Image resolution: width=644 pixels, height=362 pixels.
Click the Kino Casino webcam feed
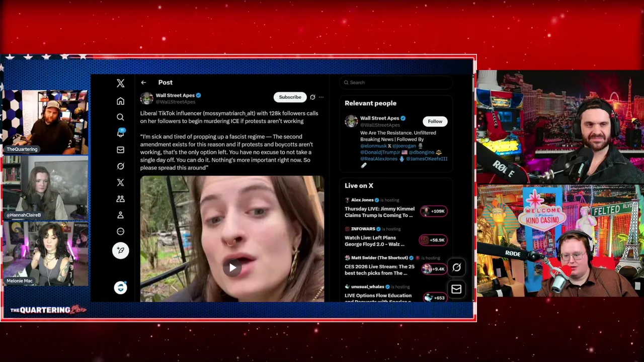[560, 241]
